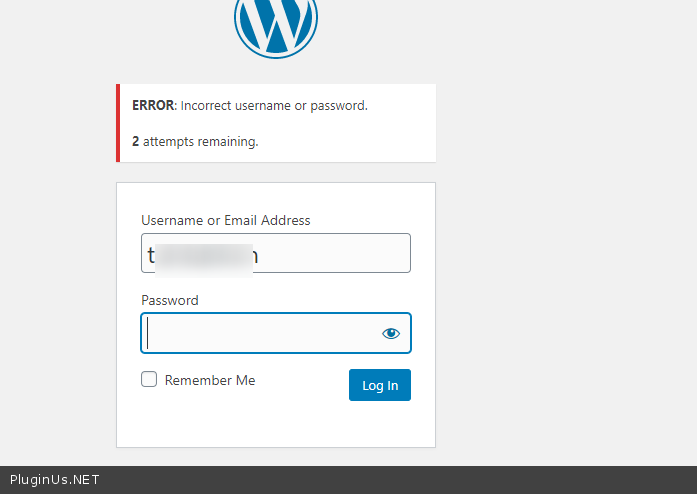Click the attempts remaining notice text
The width and height of the screenshot is (697, 494).
click(x=200, y=142)
